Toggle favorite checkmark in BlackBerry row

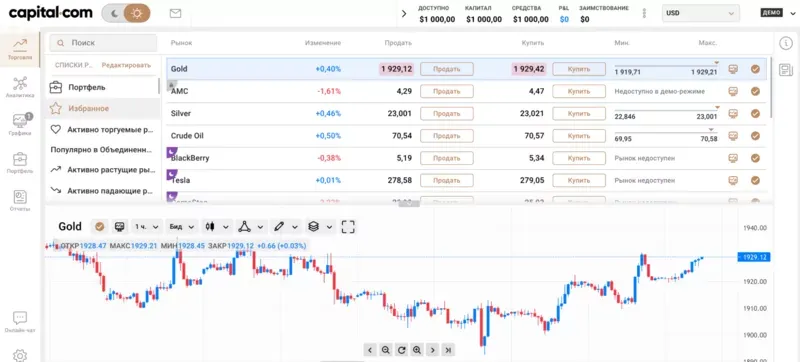coord(755,158)
